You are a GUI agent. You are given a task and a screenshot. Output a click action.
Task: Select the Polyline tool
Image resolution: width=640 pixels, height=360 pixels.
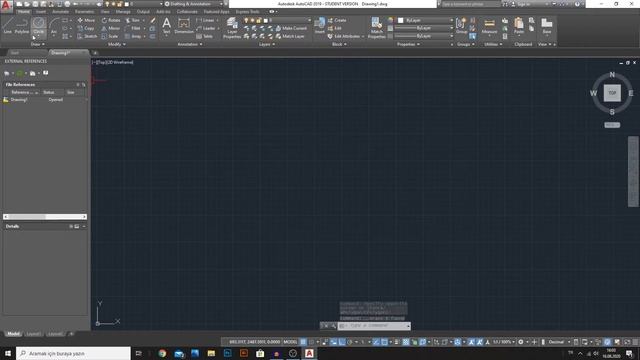pos(22,25)
